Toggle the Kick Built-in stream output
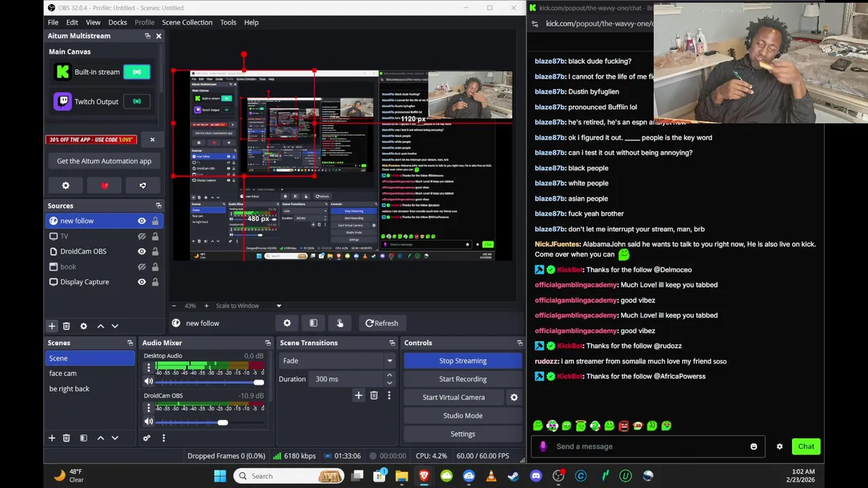Image resolution: width=868 pixels, height=488 pixels. [137, 72]
